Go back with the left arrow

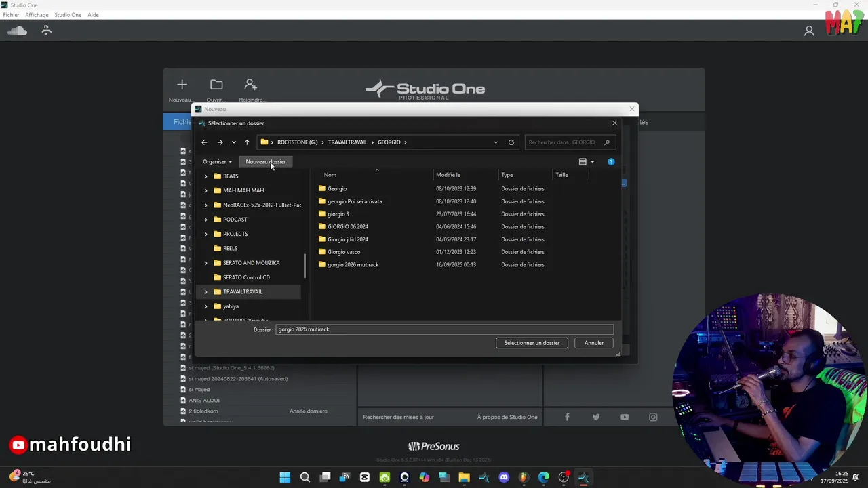point(204,142)
